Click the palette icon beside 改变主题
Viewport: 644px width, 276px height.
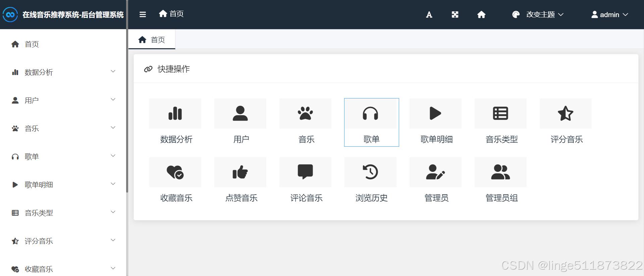point(516,14)
